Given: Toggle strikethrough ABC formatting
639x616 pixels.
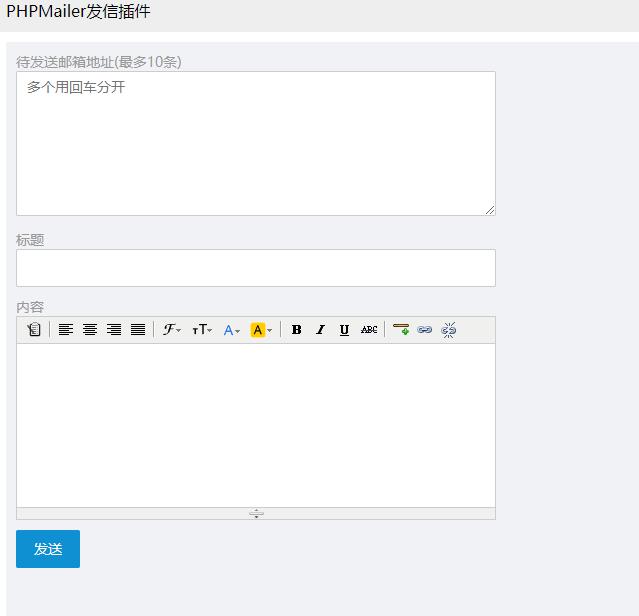Looking at the screenshot, I should (x=369, y=329).
